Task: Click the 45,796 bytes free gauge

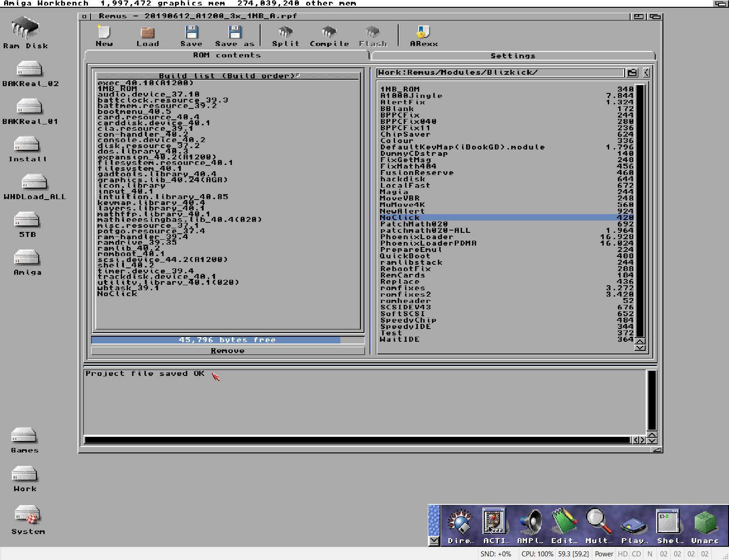Action: point(228,340)
